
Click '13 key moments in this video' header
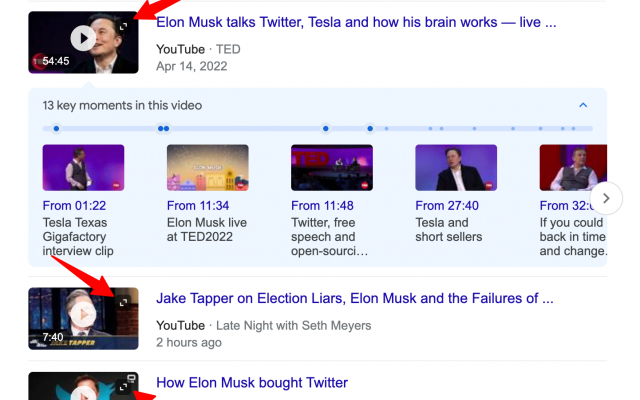[x=122, y=105]
